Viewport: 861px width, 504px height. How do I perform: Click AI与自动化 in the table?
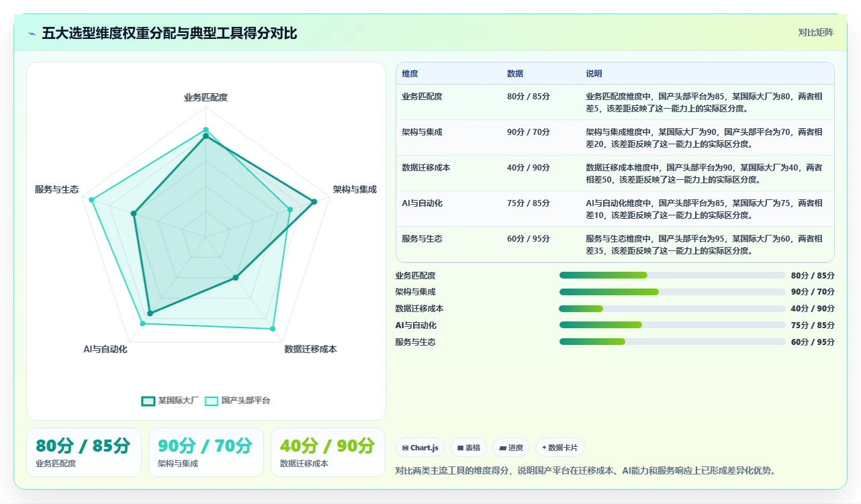[x=422, y=203]
